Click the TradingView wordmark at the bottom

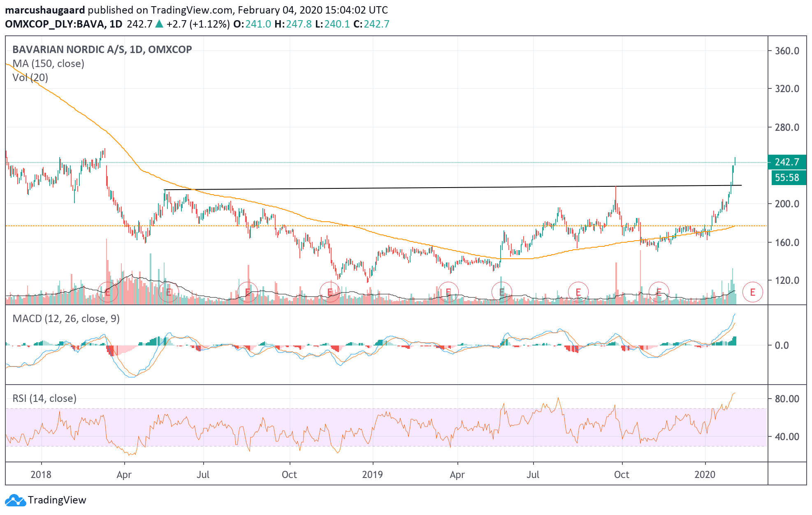[57, 500]
